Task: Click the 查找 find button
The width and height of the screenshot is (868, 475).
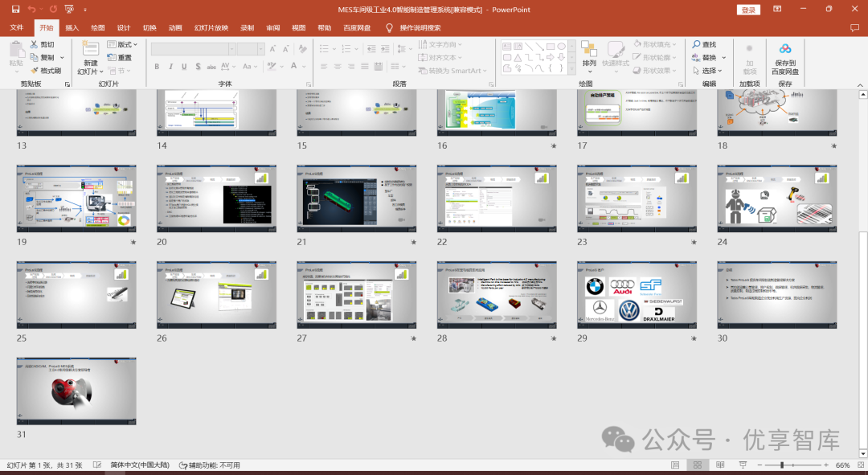Action: pyautogui.click(x=703, y=44)
